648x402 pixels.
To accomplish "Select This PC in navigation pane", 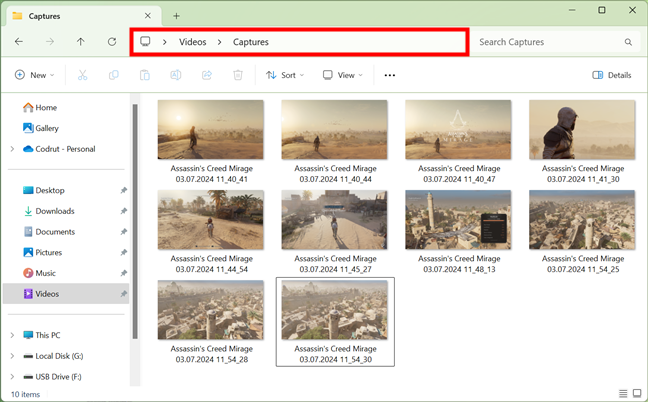I will (x=41, y=335).
